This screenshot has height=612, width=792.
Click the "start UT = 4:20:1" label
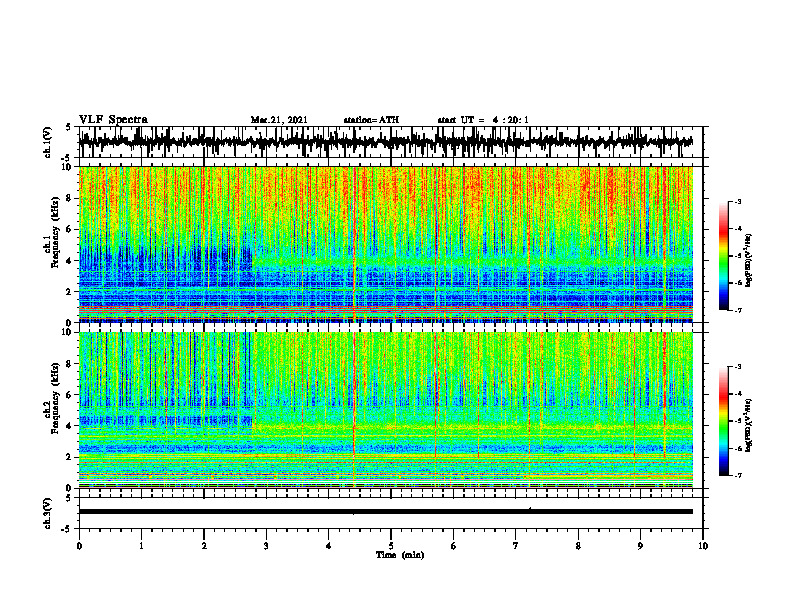[483, 120]
